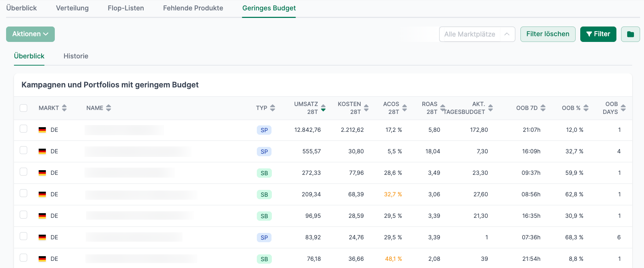Sort by OOB DAYS arrows
The image size is (644, 268).
coord(623,108)
